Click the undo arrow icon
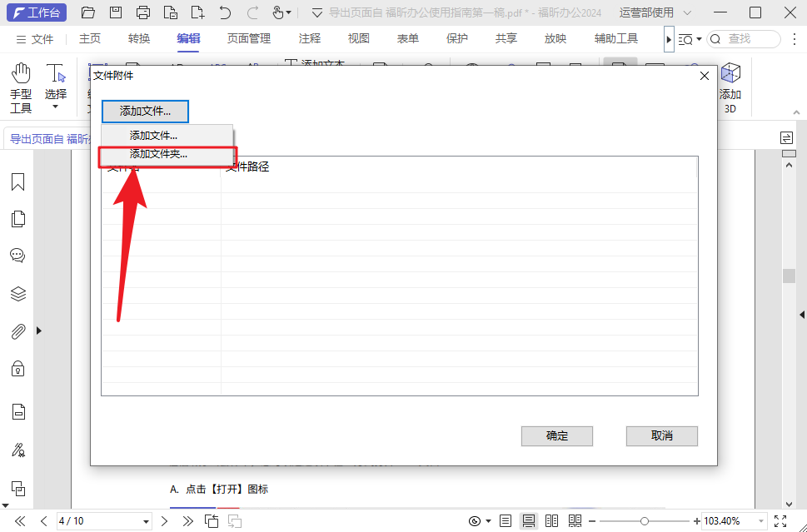 pyautogui.click(x=225, y=12)
